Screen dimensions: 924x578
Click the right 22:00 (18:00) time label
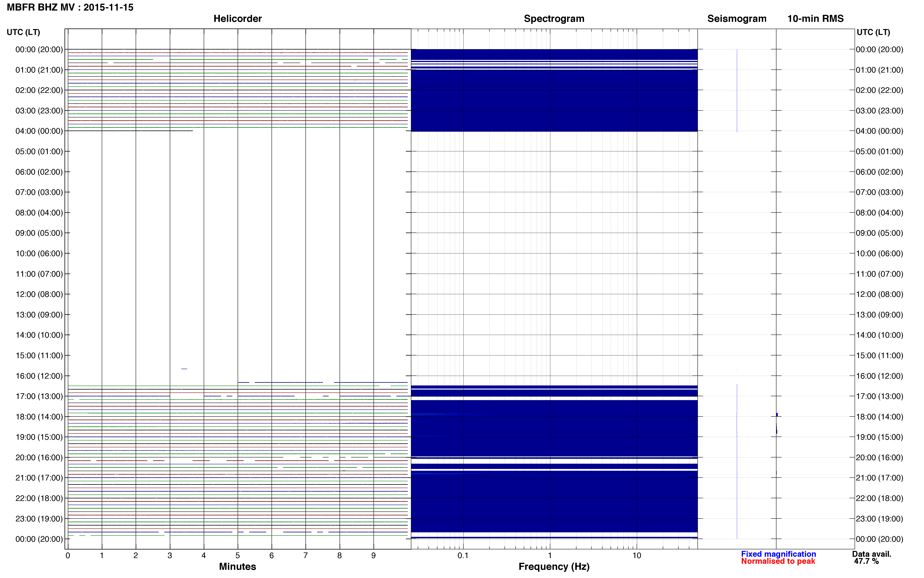coord(879,498)
